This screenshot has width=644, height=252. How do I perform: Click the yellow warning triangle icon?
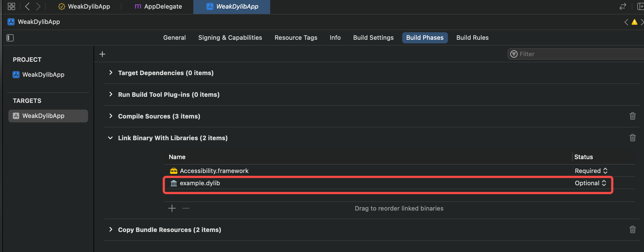[x=634, y=22]
